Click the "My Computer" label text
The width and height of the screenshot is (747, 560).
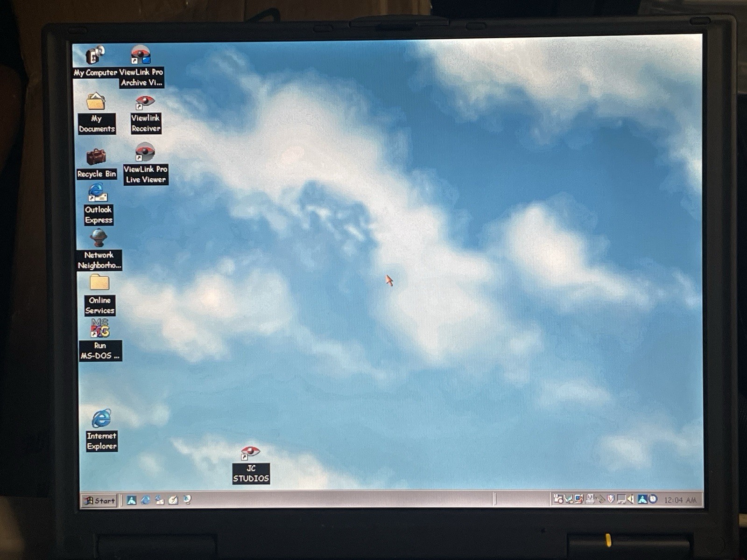[95, 73]
